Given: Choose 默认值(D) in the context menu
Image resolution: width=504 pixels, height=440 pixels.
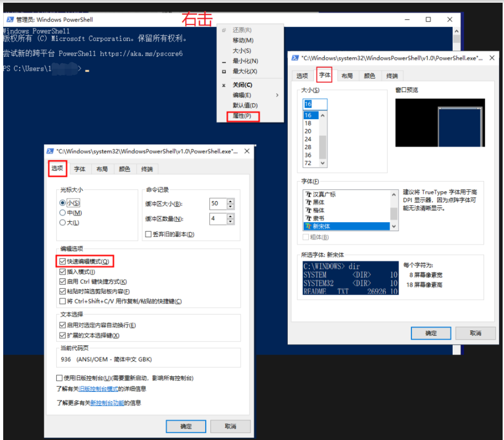Looking at the screenshot, I should point(245,105).
